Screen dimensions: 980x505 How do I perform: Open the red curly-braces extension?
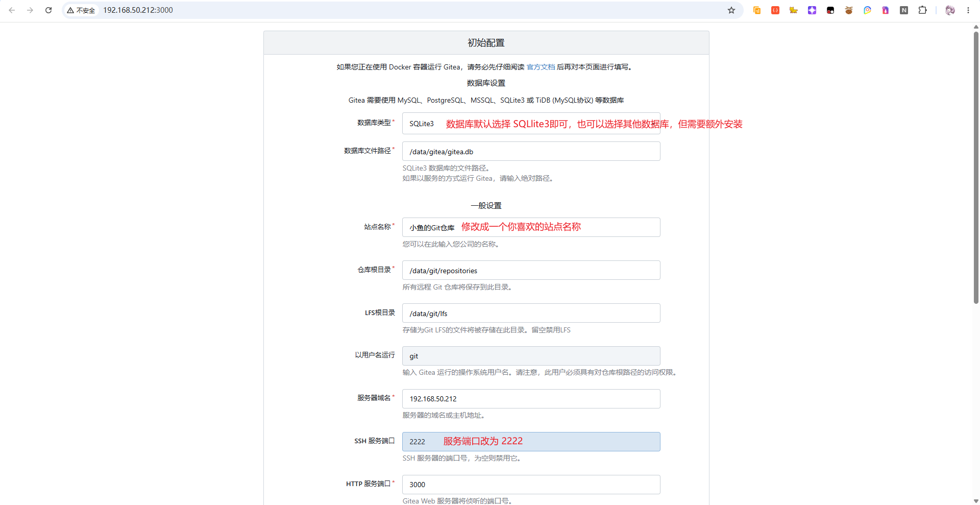click(775, 10)
